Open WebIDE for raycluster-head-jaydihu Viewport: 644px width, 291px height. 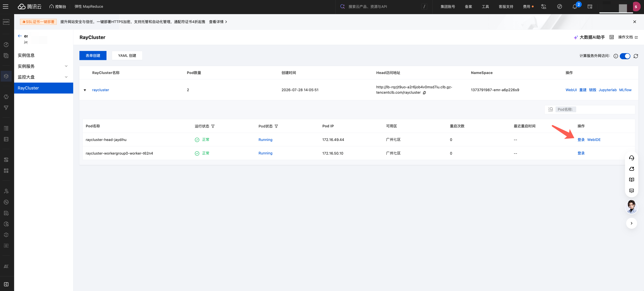(594, 140)
